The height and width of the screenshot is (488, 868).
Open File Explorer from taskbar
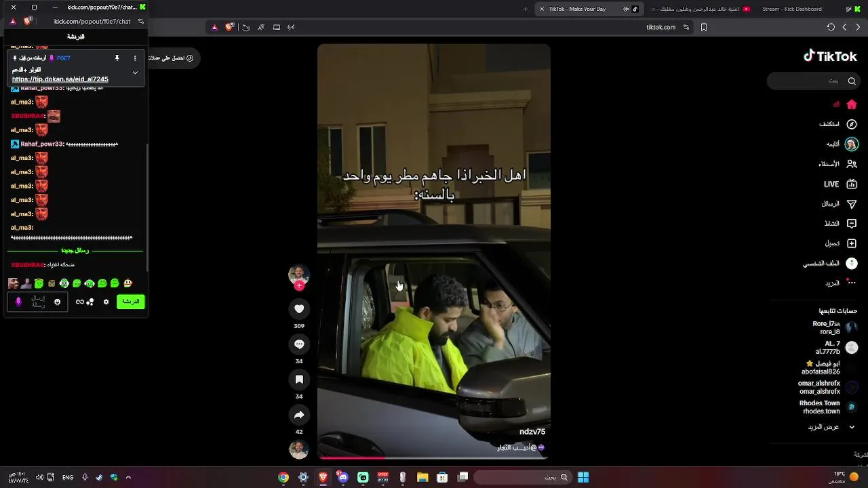pos(422,477)
